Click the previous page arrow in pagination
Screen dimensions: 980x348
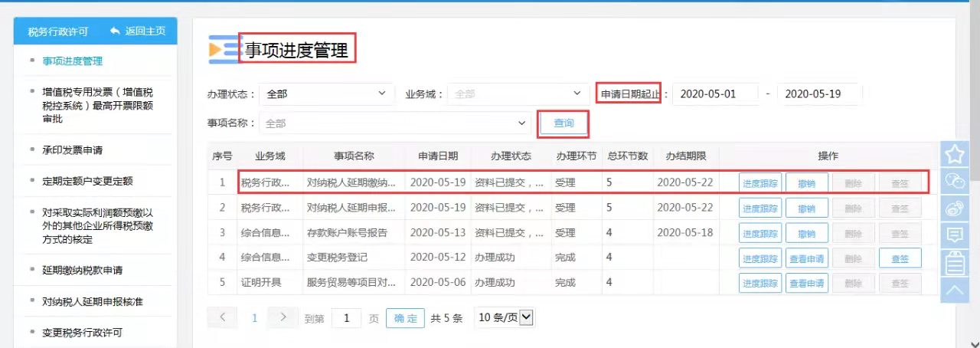[x=223, y=317]
